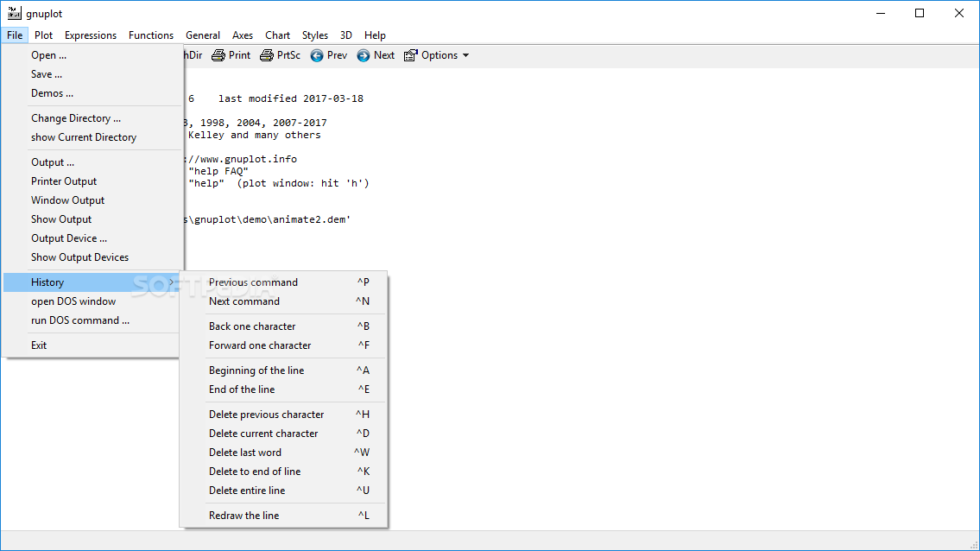Viewport: 980px width, 551px height.
Task: Choose Delete current character
Action: (x=284, y=434)
